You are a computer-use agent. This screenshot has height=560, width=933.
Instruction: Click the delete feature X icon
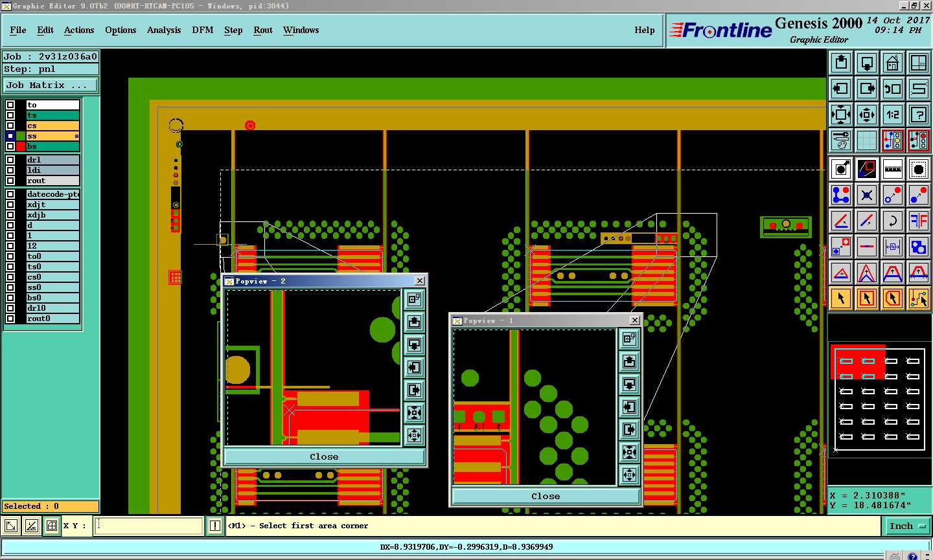(x=867, y=195)
